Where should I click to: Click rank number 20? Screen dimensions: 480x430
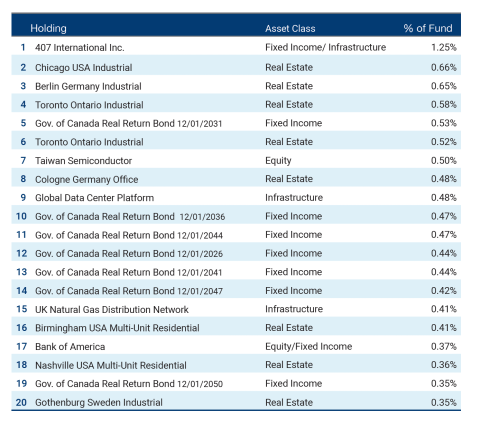click(x=21, y=402)
